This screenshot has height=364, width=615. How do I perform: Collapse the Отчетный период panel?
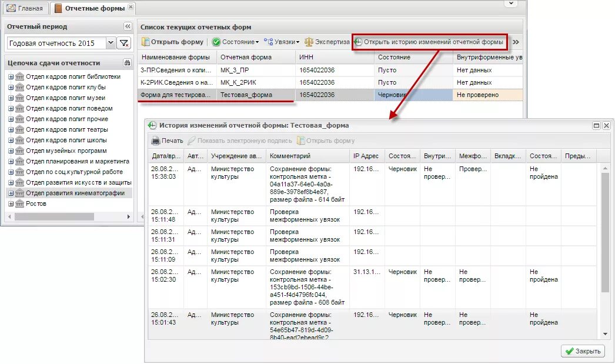click(x=128, y=26)
